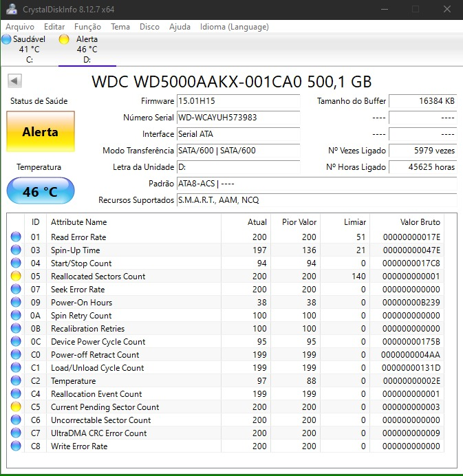Click the previous disk arrow button
Image resolution: width=463 pixels, height=476 pixels.
tap(14, 80)
